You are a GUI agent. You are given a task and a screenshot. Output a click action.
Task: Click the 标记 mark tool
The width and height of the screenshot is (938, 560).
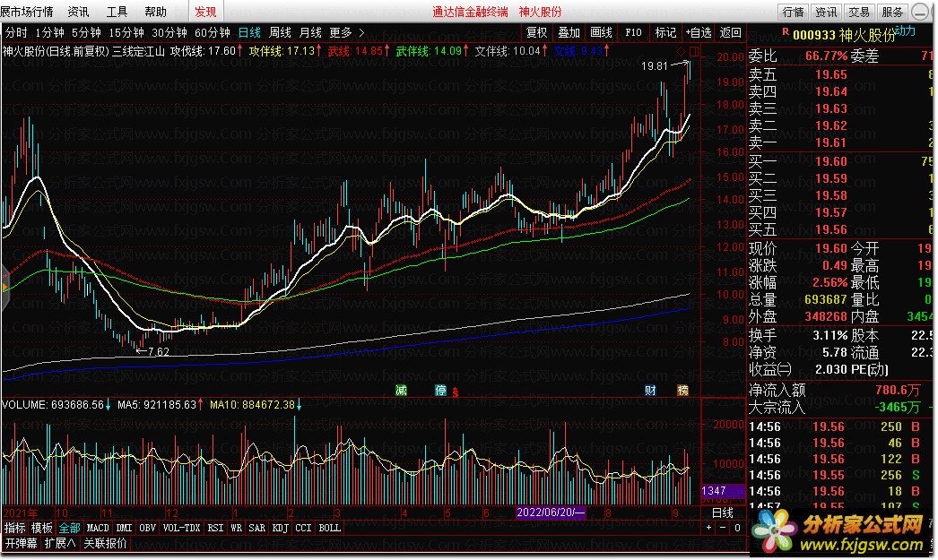(x=665, y=32)
